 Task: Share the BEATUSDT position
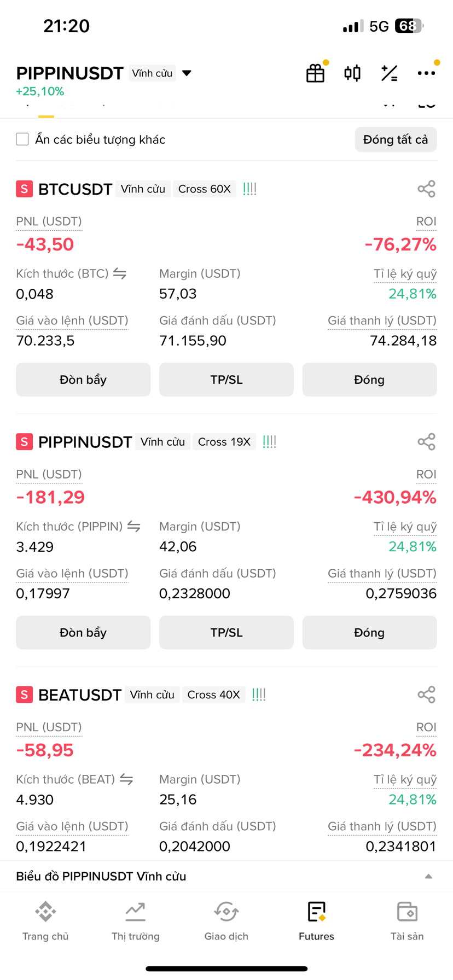click(x=426, y=695)
